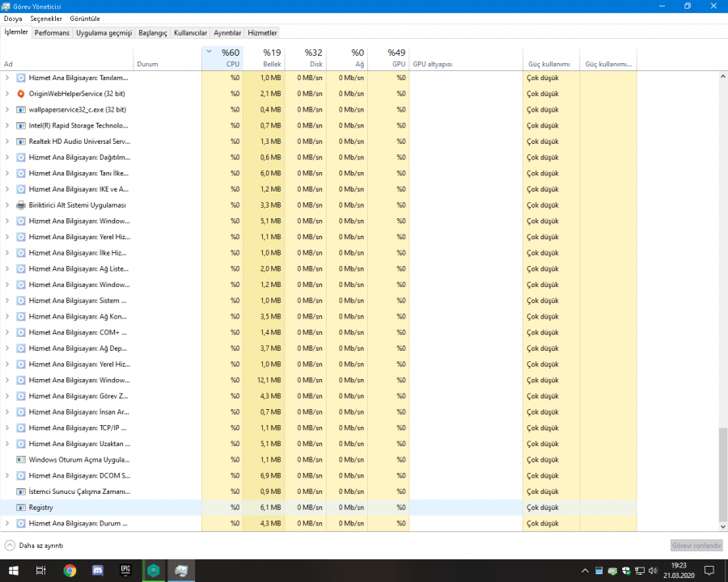
Task: Open Discord from the taskbar
Action: [x=98, y=571]
